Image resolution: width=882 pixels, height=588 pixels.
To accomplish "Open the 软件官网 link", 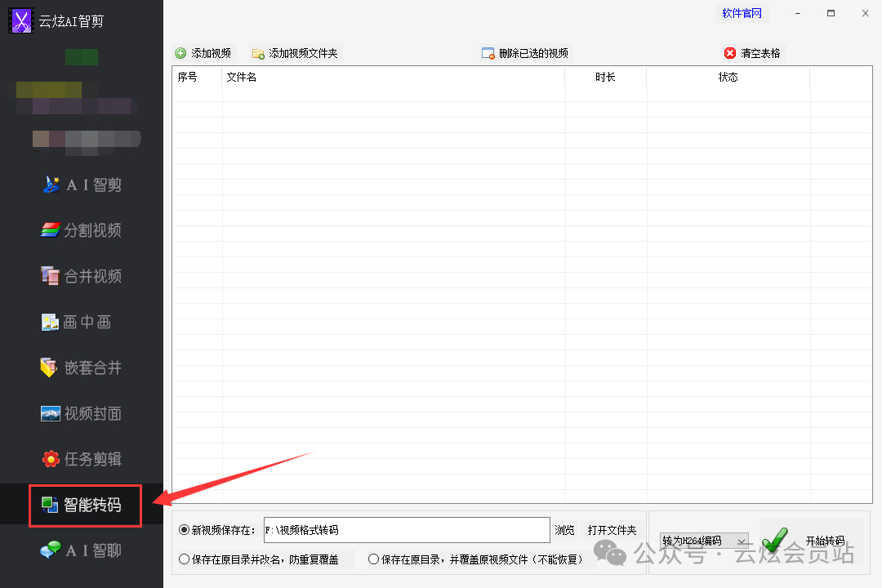I will point(742,13).
